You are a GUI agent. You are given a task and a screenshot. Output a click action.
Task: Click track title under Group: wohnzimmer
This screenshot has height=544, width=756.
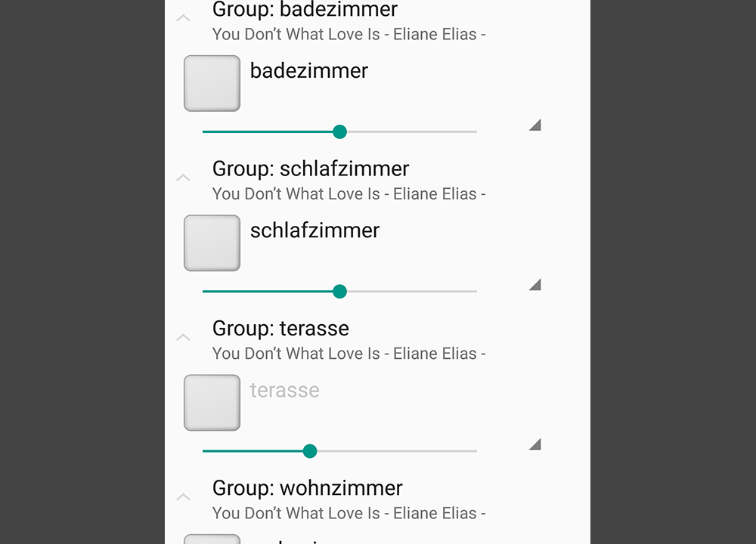tap(349, 513)
